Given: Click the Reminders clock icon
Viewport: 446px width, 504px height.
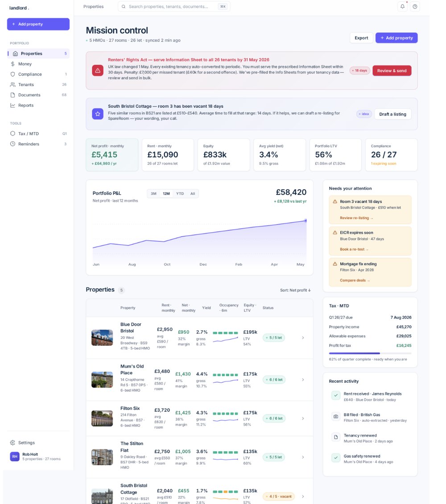Looking at the screenshot, I should [x=12, y=144].
